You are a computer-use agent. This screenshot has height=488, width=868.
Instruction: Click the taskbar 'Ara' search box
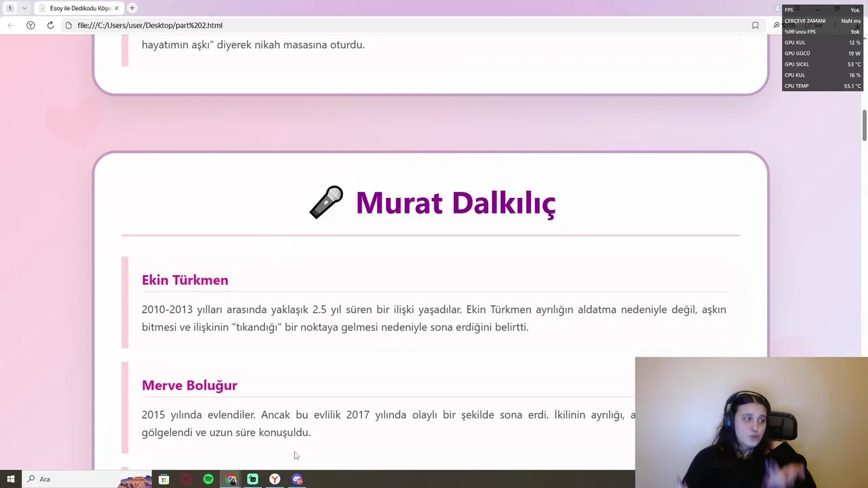coord(88,479)
